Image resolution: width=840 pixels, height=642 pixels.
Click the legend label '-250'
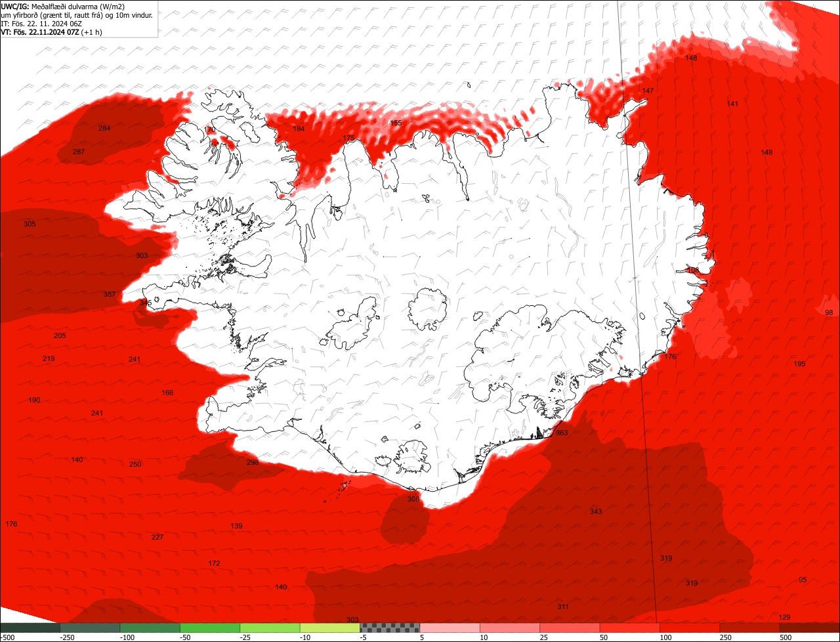(67, 637)
